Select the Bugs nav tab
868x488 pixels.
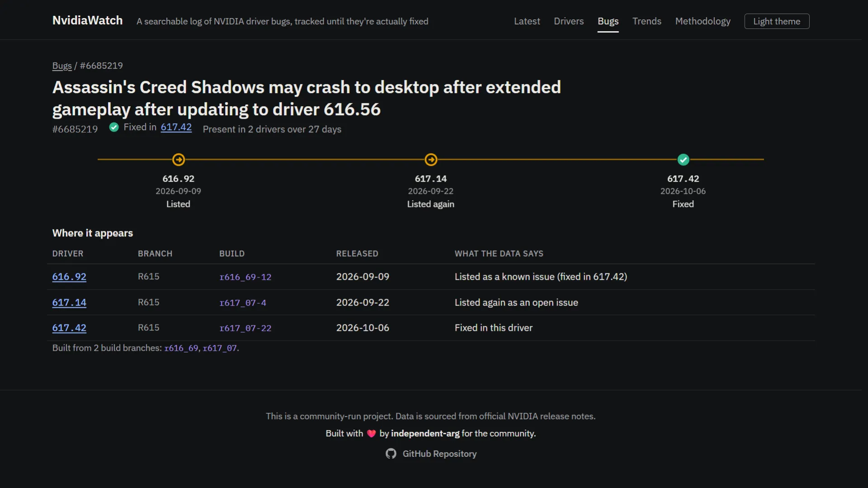point(608,21)
